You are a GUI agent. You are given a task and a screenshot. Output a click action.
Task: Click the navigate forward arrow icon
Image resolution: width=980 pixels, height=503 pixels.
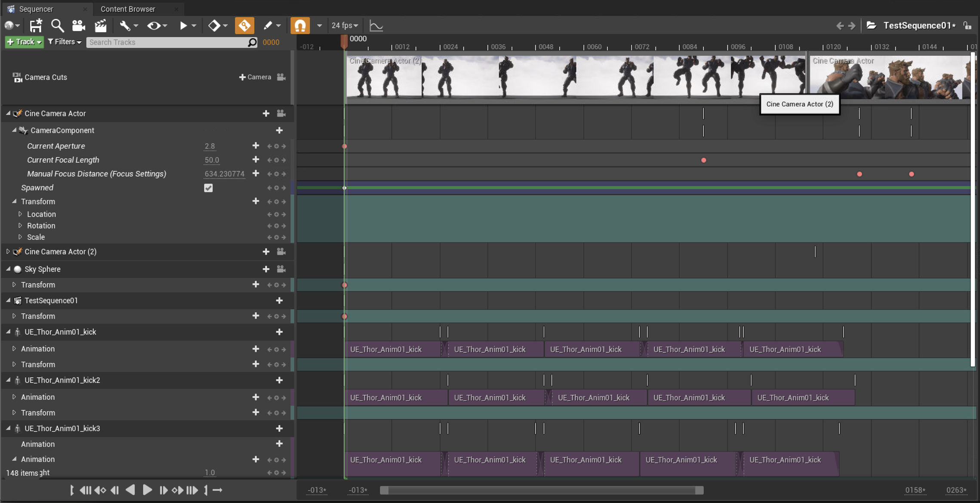(x=852, y=26)
